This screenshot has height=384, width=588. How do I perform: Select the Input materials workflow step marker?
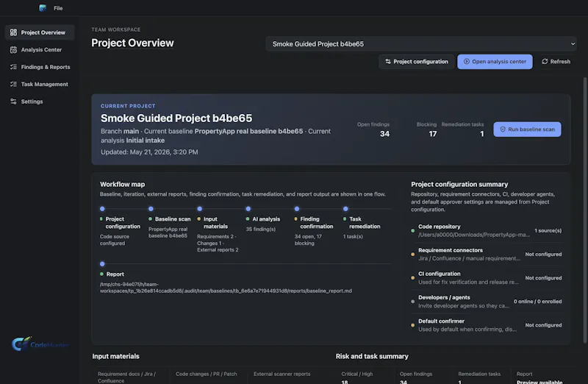199,209
